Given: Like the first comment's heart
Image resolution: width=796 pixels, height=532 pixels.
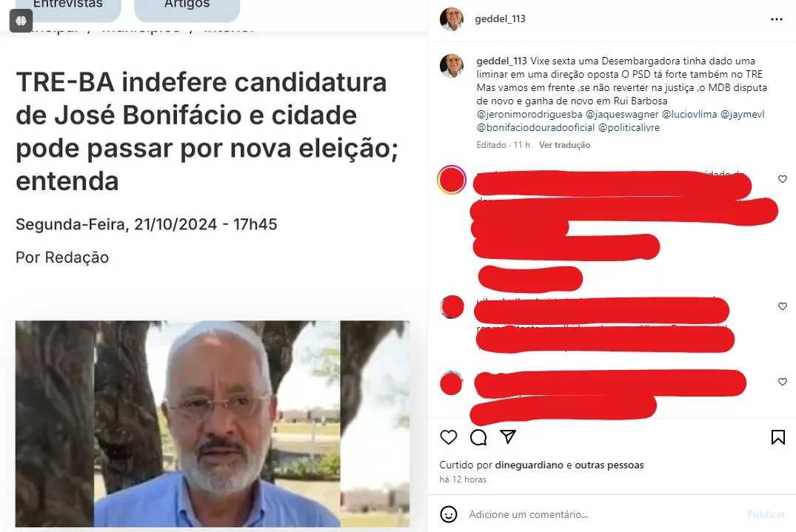Looking at the screenshot, I should [x=782, y=179].
